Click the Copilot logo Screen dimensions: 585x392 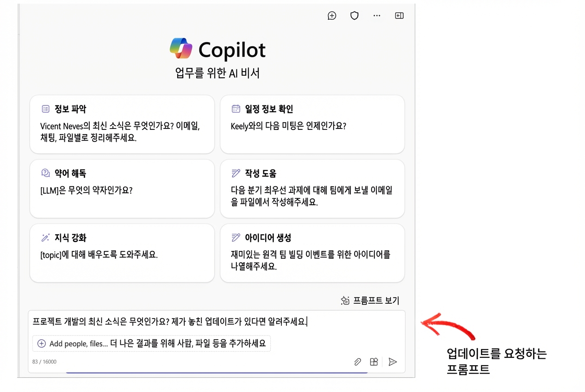tap(181, 49)
